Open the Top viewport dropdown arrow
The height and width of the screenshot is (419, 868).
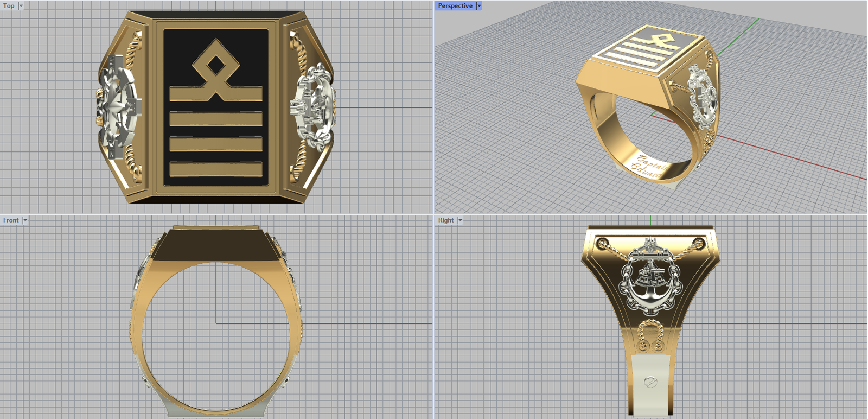pyautogui.click(x=21, y=6)
